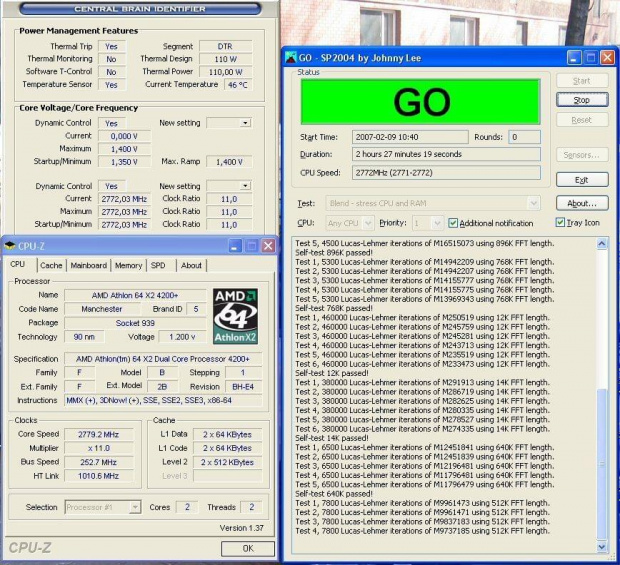Click the AMD Athlon 64 X2 logo
The image size is (620, 565).
tap(235, 316)
